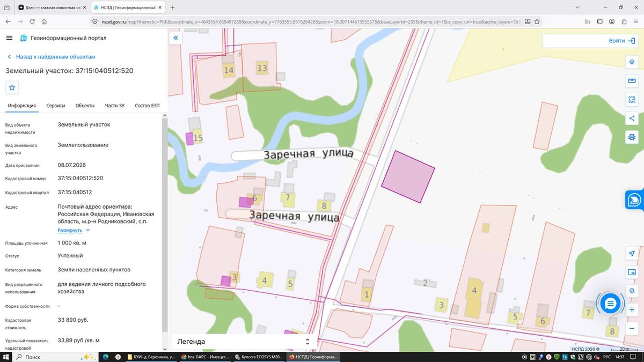Print the map using the printer icon
The height and width of the screenshot is (362, 644).
coord(632,137)
